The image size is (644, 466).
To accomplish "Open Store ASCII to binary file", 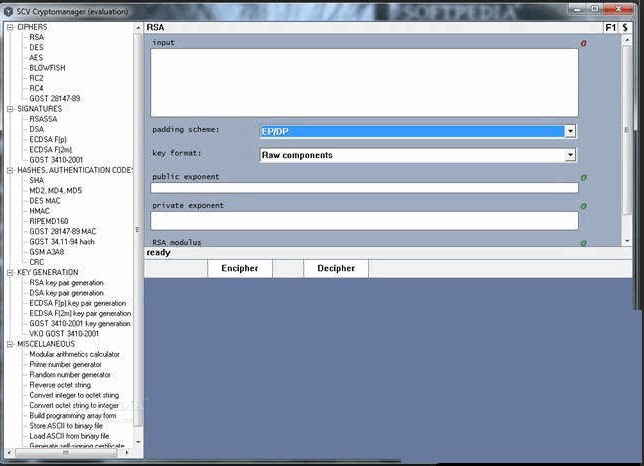I will pos(66,427).
